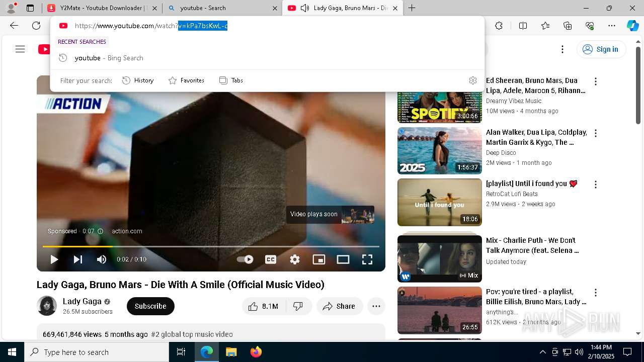Activate miniplayer mode icon
This screenshot has width=644, height=362.
pyautogui.click(x=319, y=259)
